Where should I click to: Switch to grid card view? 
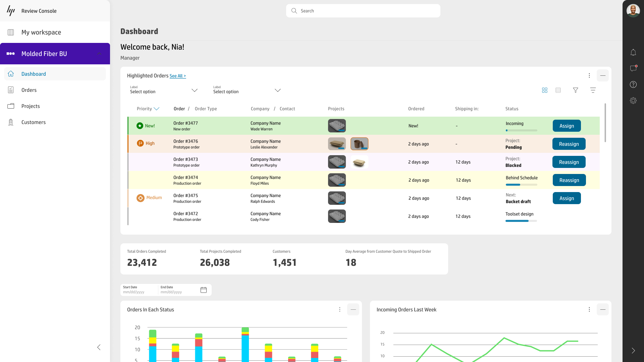(x=545, y=90)
